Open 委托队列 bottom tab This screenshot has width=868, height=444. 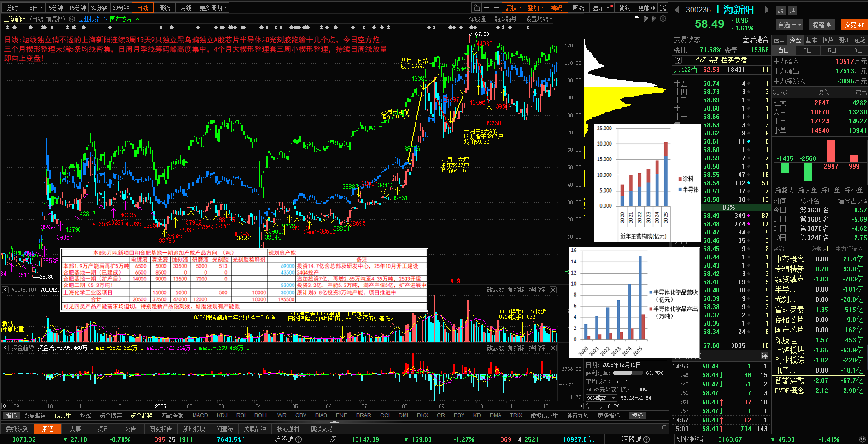[x=17, y=429]
